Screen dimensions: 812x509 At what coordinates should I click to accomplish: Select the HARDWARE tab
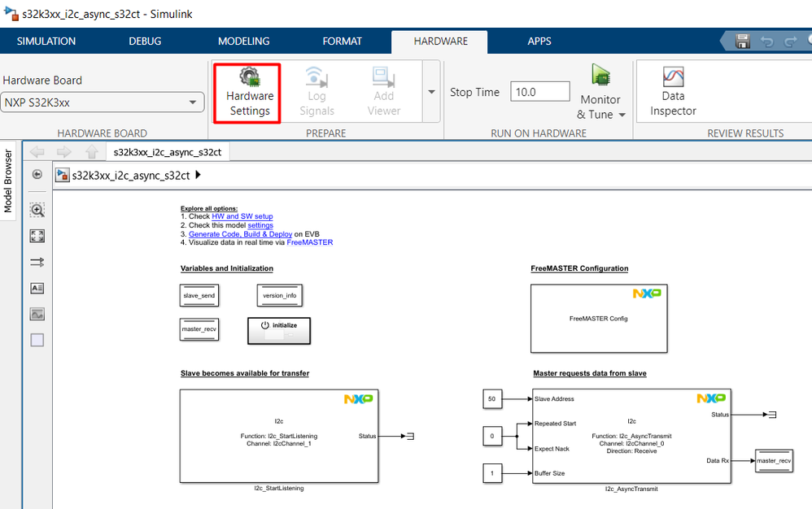(440, 41)
